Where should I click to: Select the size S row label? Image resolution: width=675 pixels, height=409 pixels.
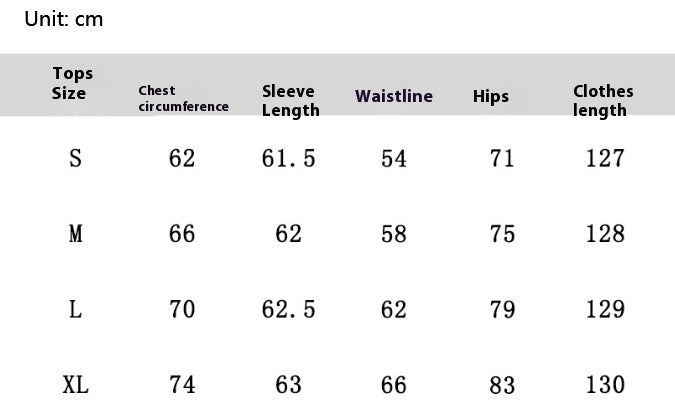pyautogui.click(x=75, y=158)
